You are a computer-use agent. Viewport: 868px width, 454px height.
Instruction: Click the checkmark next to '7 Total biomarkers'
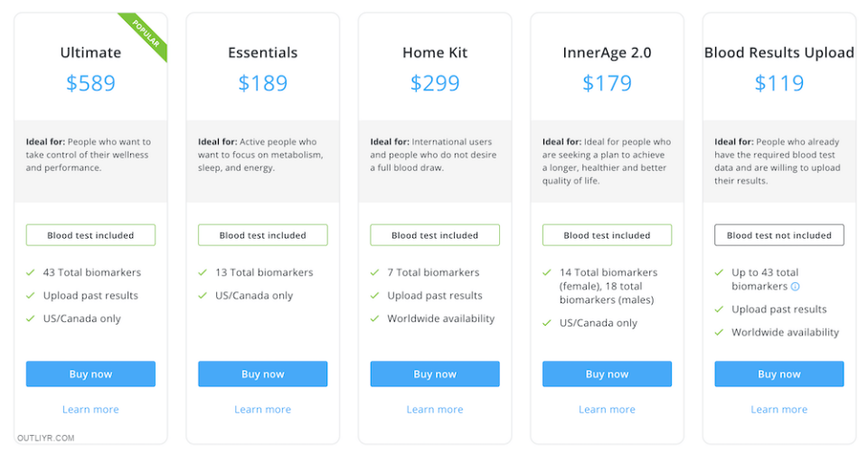pyautogui.click(x=375, y=272)
